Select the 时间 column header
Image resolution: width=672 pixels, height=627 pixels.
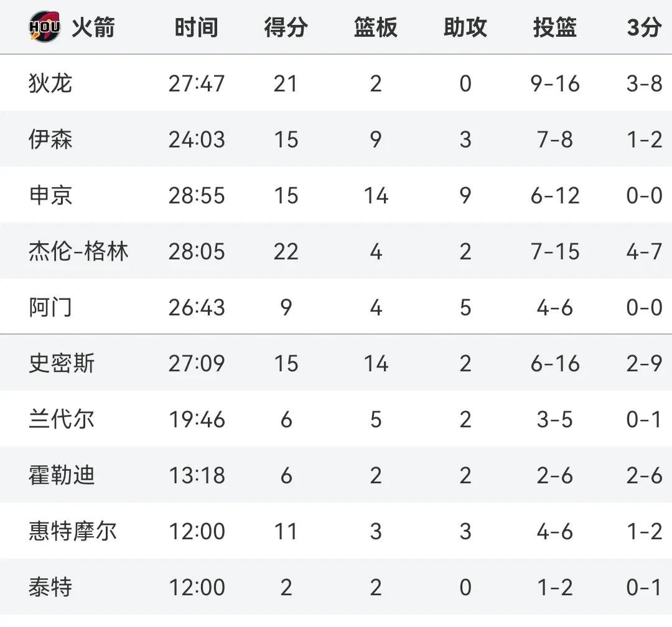tap(196, 27)
